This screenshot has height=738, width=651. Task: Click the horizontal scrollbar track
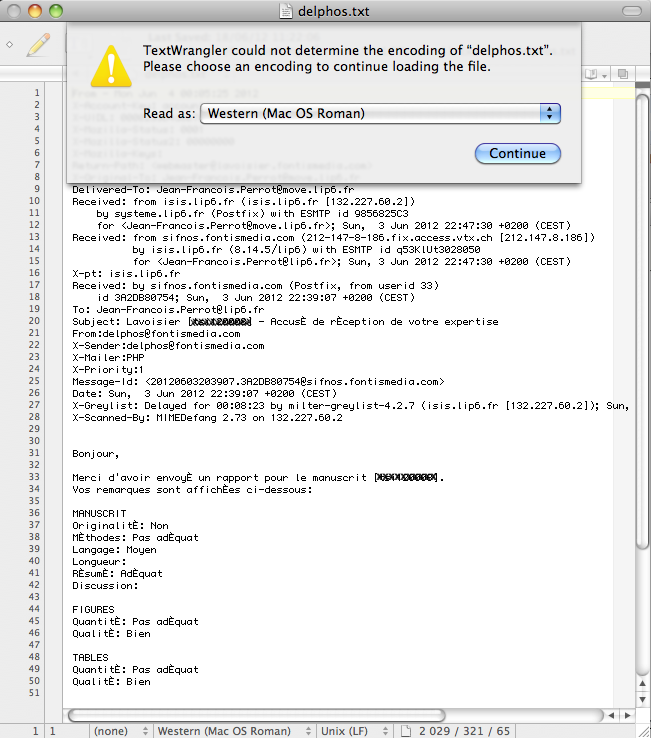(x=330, y=715)
